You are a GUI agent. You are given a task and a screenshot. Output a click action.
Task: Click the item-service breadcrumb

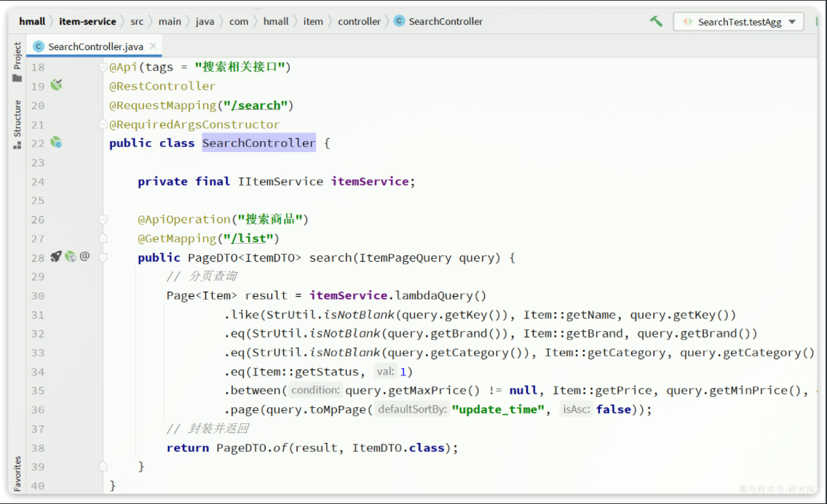click(87, 21)
